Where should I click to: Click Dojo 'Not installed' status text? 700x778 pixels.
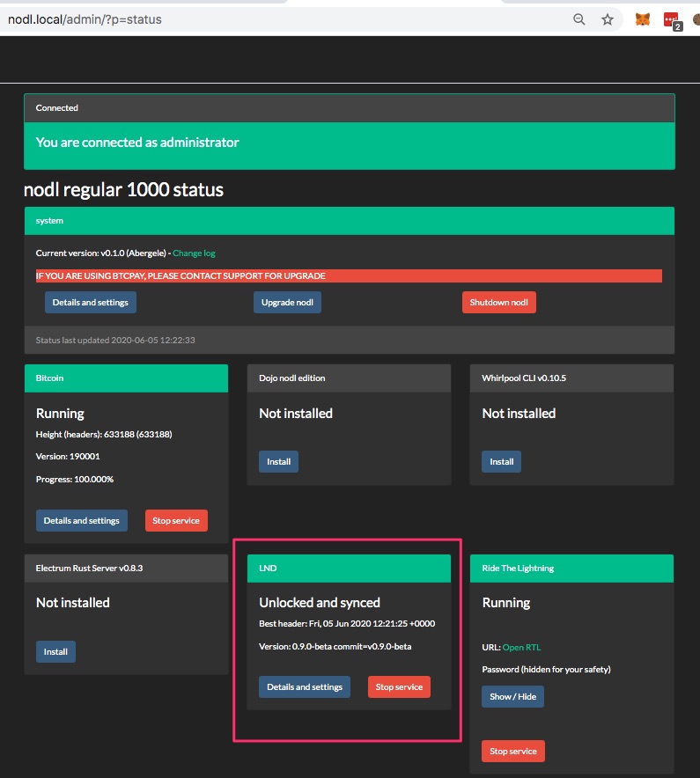(296, 414)
